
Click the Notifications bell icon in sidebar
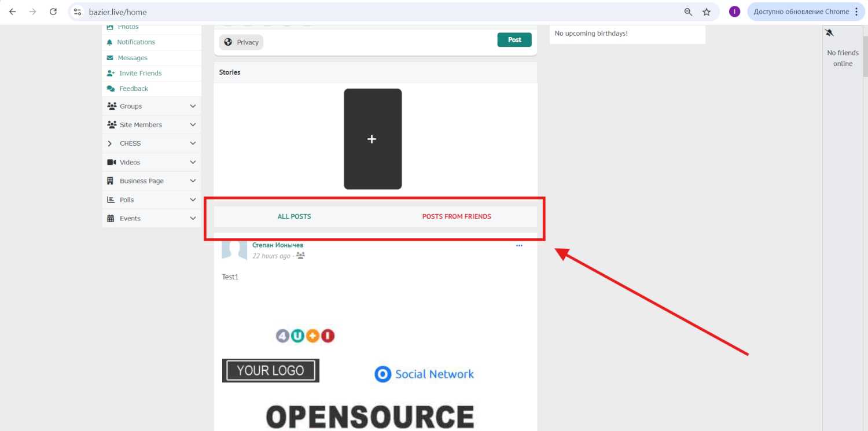[x=110, y=42]
